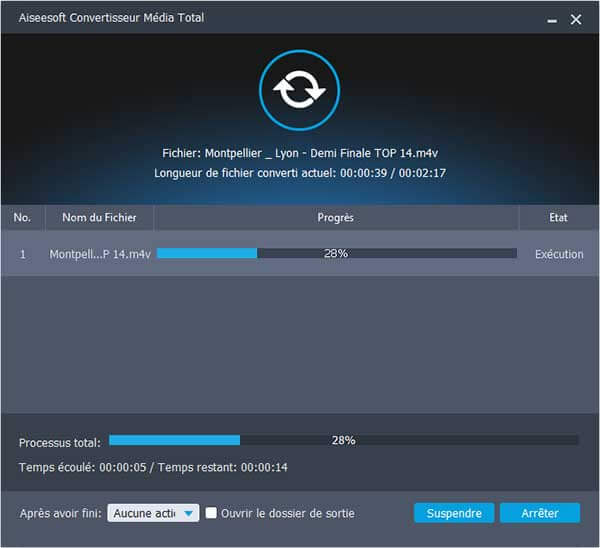Click the Progrès column header
The height and width of the screenshot is (548, 600).
pyautogui.click(x=335, y=218)
